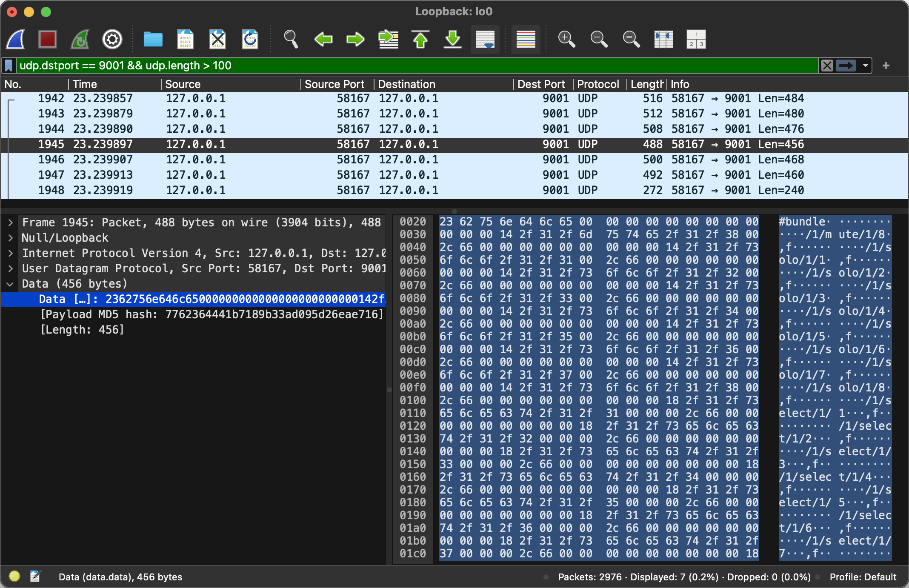Expand User Datagram Protocol node
This screenshot has width=909, height=588.
11,268
